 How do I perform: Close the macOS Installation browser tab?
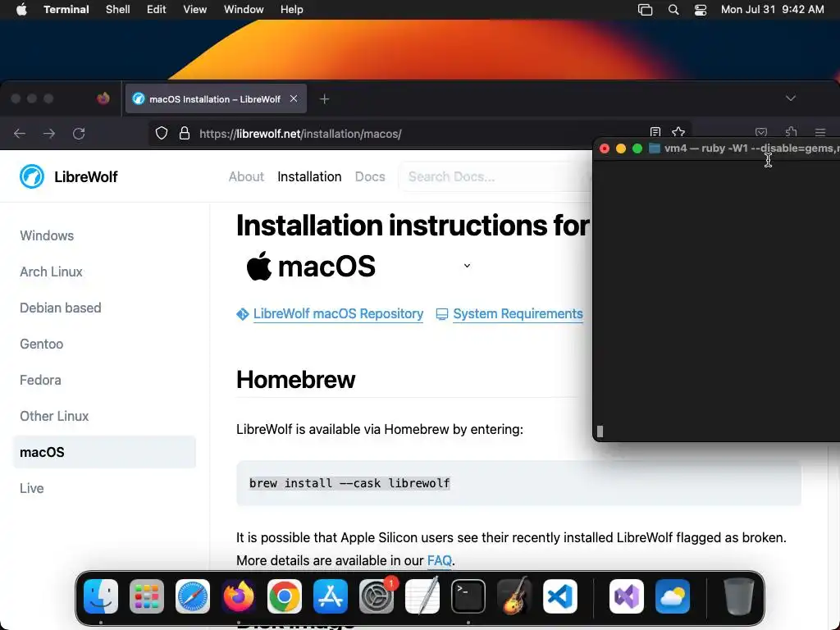click(x=294, y=98)
